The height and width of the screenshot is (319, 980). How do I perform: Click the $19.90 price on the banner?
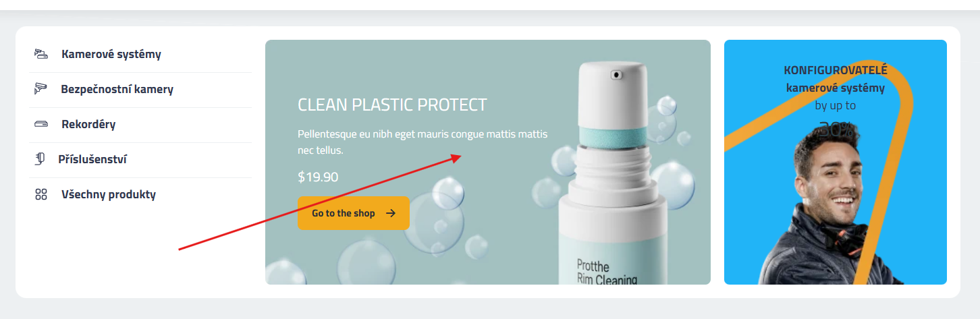coord(318,177)
